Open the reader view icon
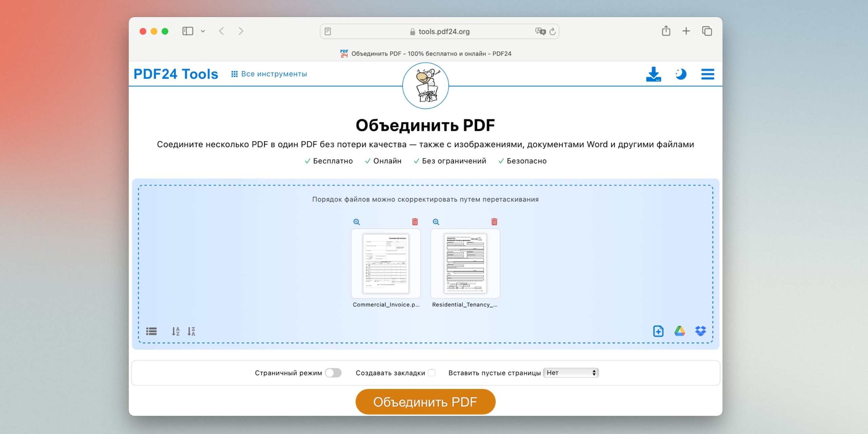Screen dimensions: 868x434 (328, 32)
